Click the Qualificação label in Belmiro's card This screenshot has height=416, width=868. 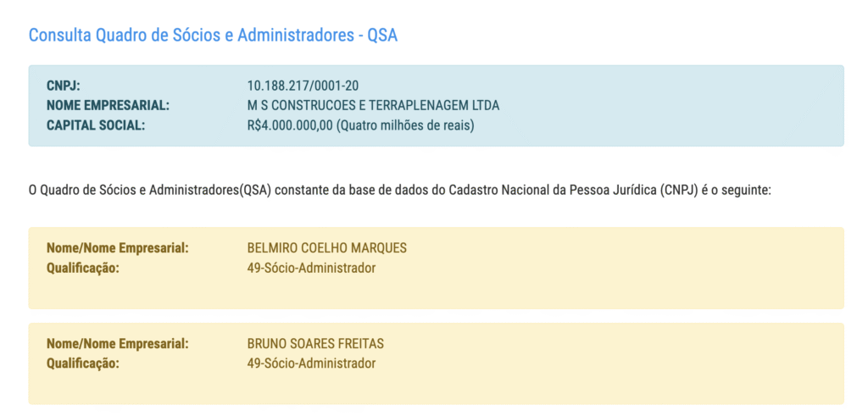pos(83,269)
